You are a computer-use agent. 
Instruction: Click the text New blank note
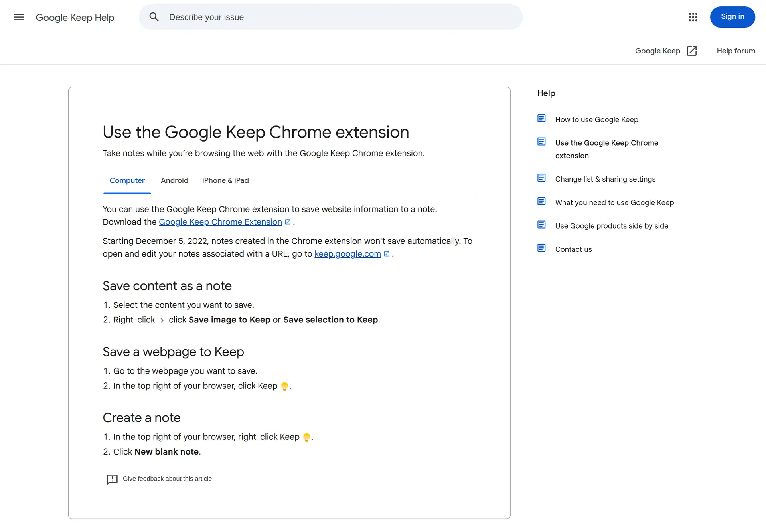(x=166, y=452)
